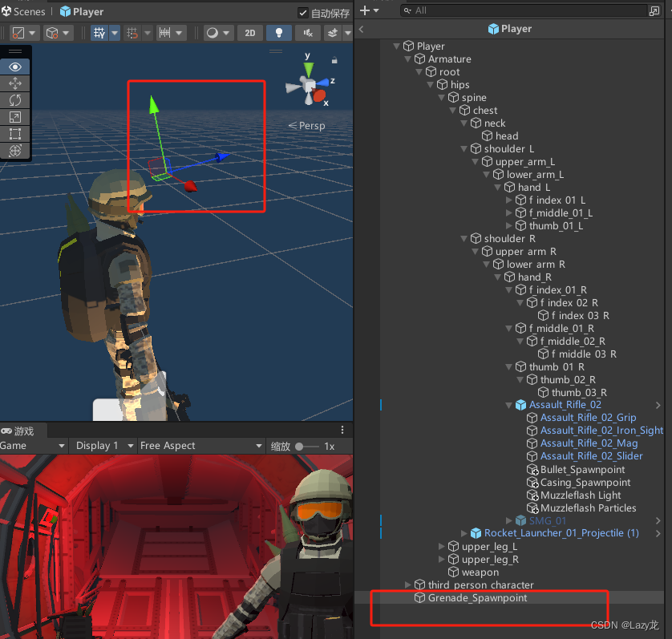Open the Free Aspect dropdown
The height and width of the screenshot is (639, 672).
(x=200, y=446)
